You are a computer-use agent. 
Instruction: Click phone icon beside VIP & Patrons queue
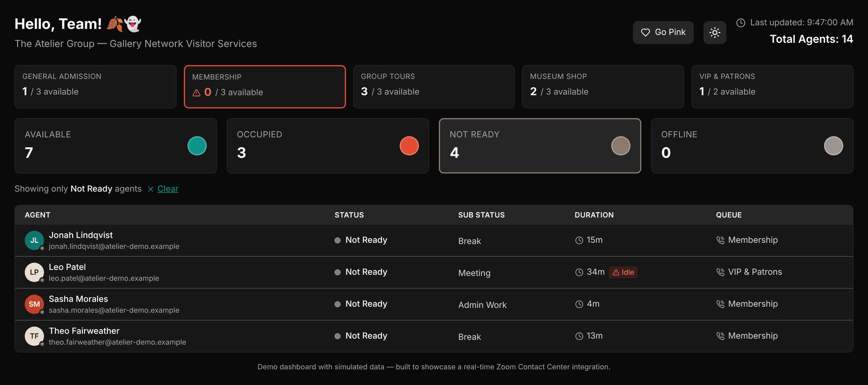720,272
